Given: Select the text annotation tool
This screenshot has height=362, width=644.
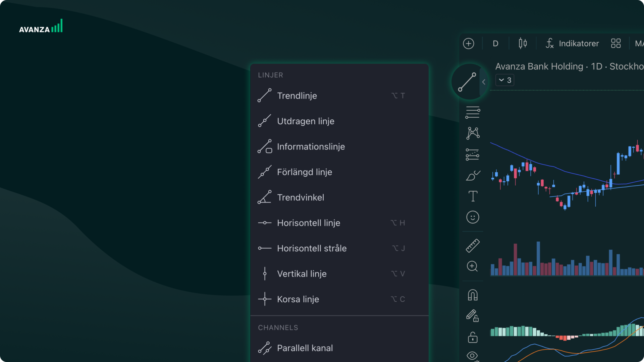Looking at the screenshot, I should (x=473, y=196).
